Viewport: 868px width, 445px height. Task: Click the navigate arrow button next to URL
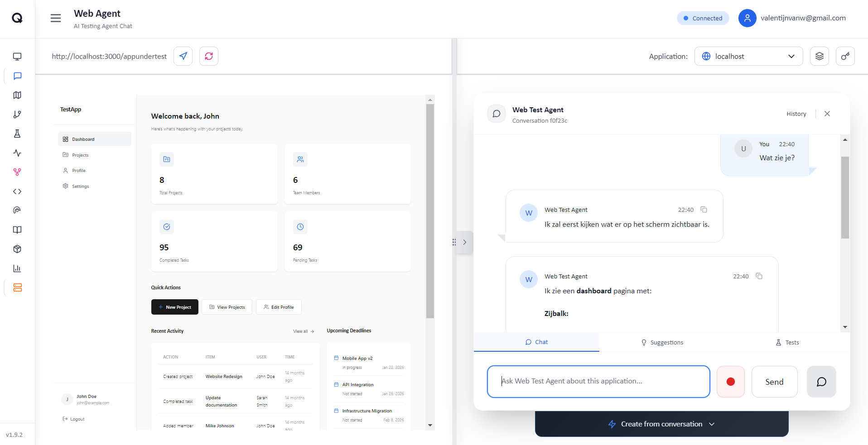[x=183, y=56]
